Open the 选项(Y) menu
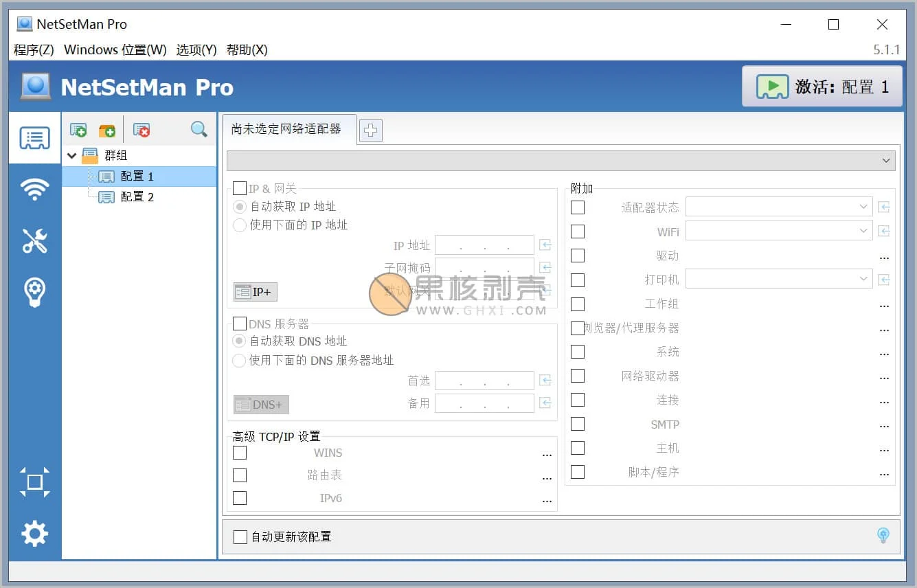The width and height of the screenshot is (917, 588). 196,49
